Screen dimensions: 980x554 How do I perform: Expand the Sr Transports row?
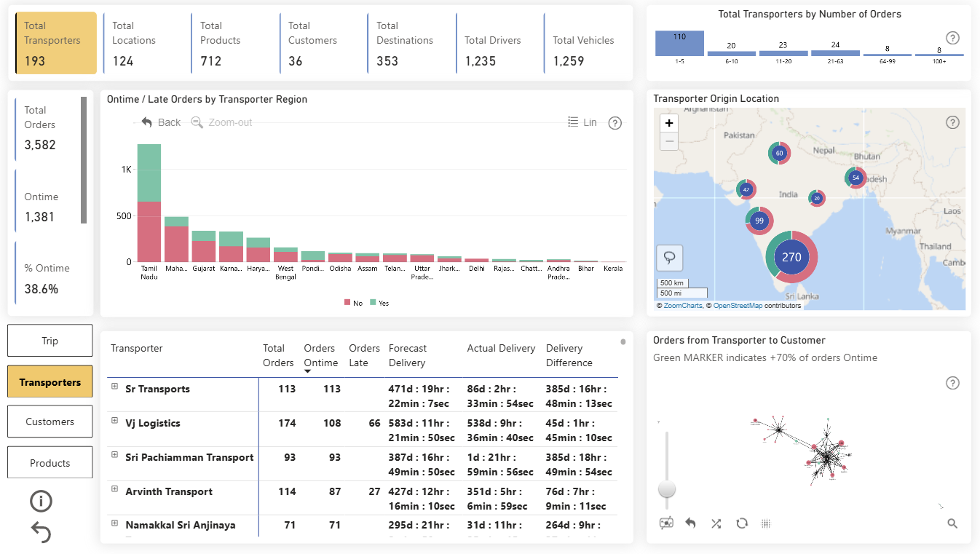point(114,387)
